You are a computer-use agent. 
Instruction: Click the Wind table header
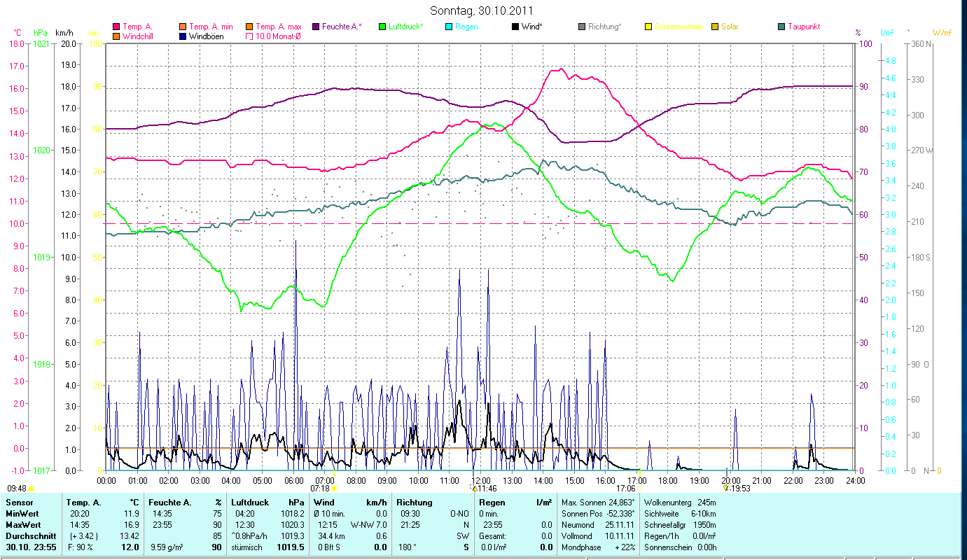coord(324,503)
